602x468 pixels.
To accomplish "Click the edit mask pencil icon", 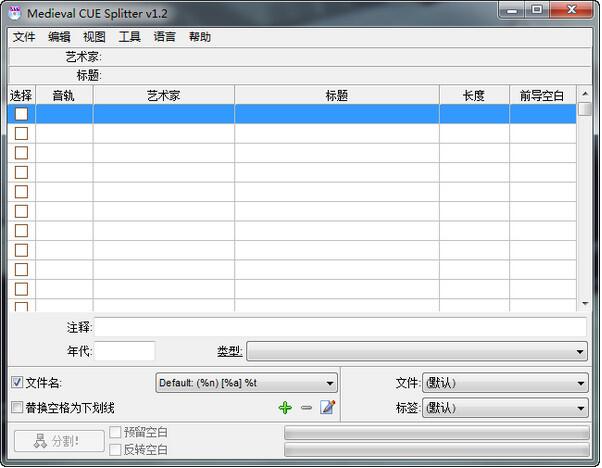I will click(x=327, y=407).
